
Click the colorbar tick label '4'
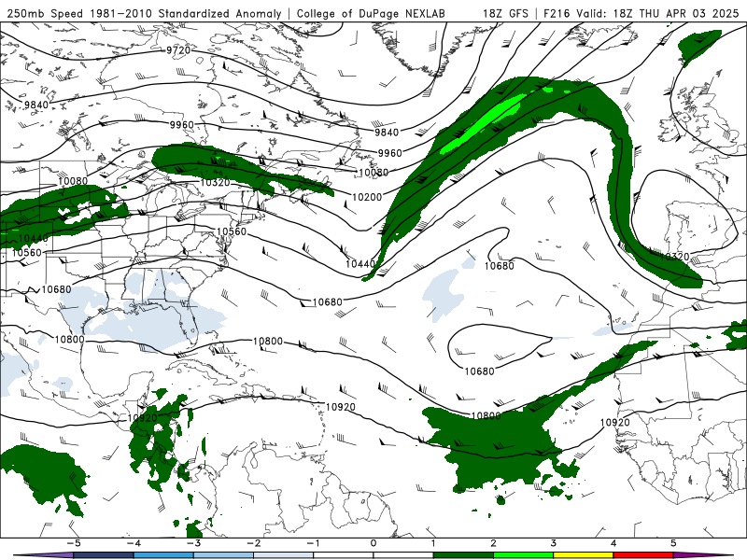(613, 543)
